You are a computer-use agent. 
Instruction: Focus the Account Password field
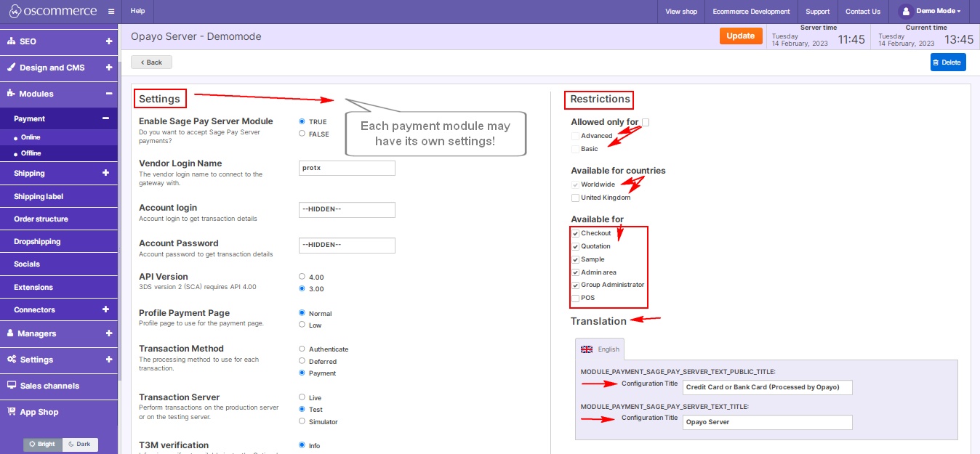pos(347,245)
